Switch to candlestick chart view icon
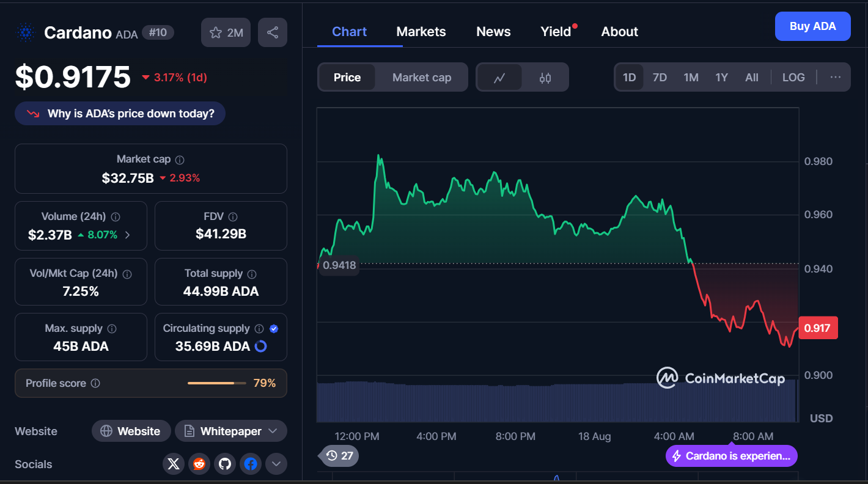The width and height of the screenshot is (868, 484). point(545,78)
